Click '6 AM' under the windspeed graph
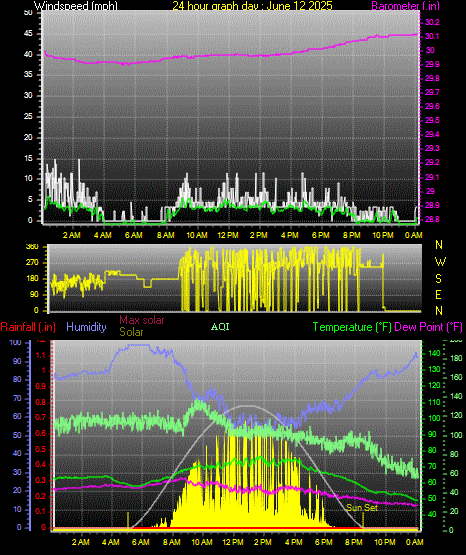This screenshot has height=555, width=466. pos(134,235)
